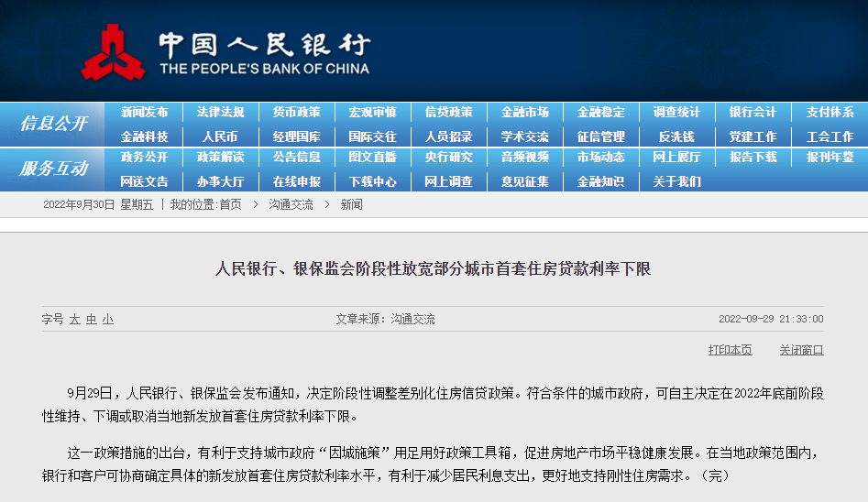Click 网送文告 link
This screenshot has height=502, width=868.
144,181
